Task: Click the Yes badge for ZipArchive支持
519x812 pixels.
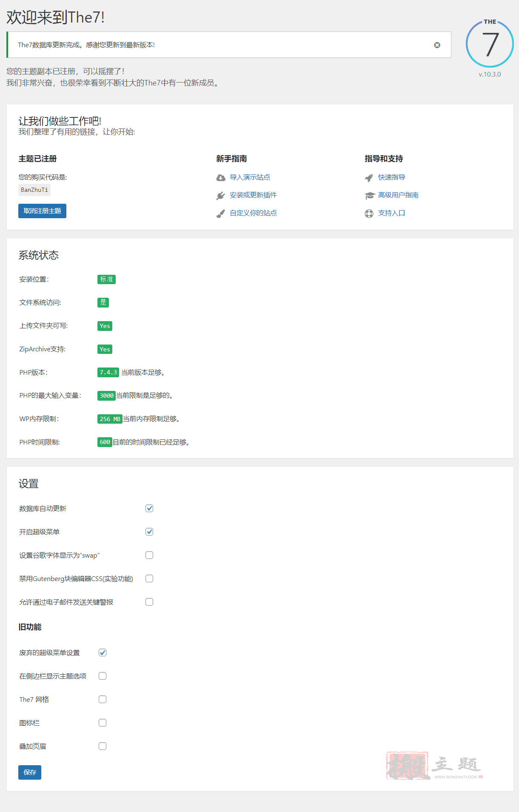Action: (105, 349)
